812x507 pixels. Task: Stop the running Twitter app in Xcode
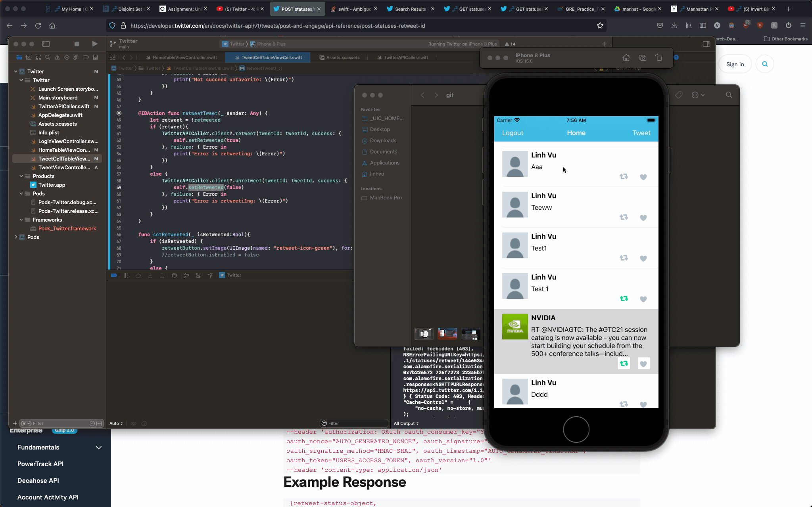click(x=77, y=44)
